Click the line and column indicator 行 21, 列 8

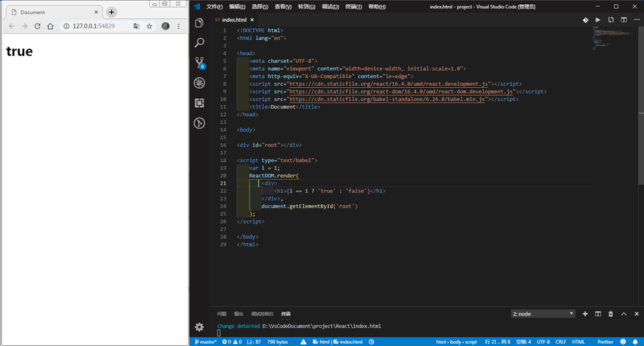(497, 342)
